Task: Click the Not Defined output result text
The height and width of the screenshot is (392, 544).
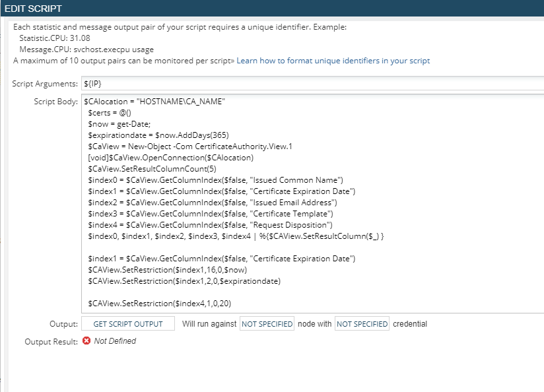Action: pos(115,341)
